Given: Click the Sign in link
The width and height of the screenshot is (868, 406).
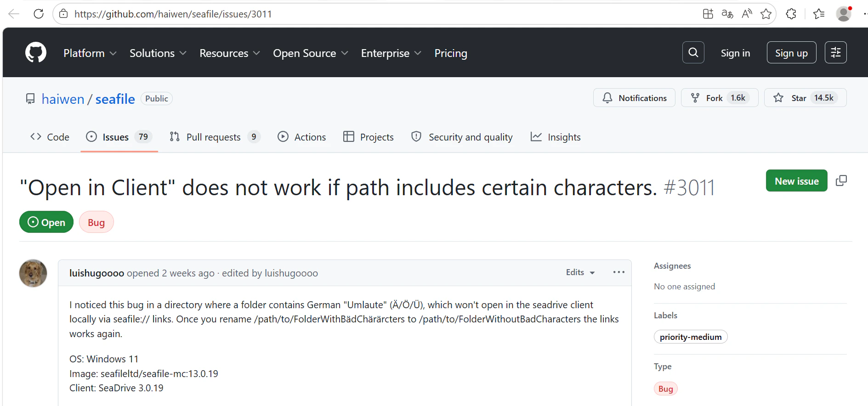Looking at the screenshot, I should click(735, 53).
